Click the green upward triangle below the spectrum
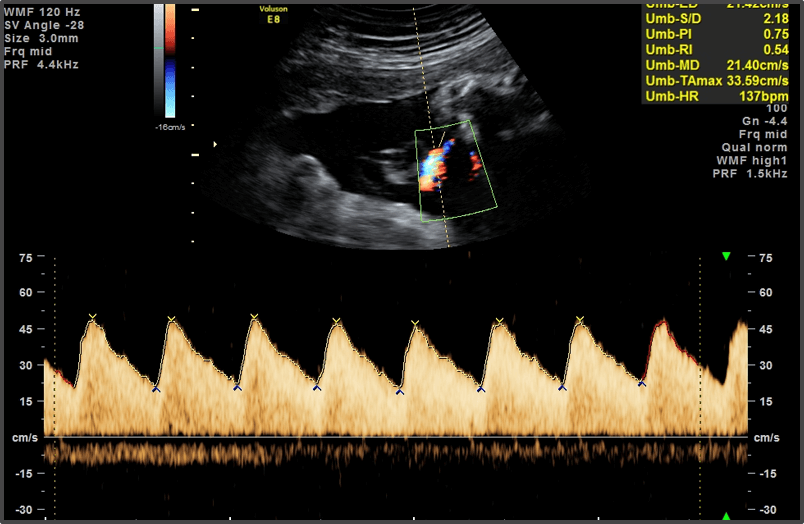 pos(726,516)
